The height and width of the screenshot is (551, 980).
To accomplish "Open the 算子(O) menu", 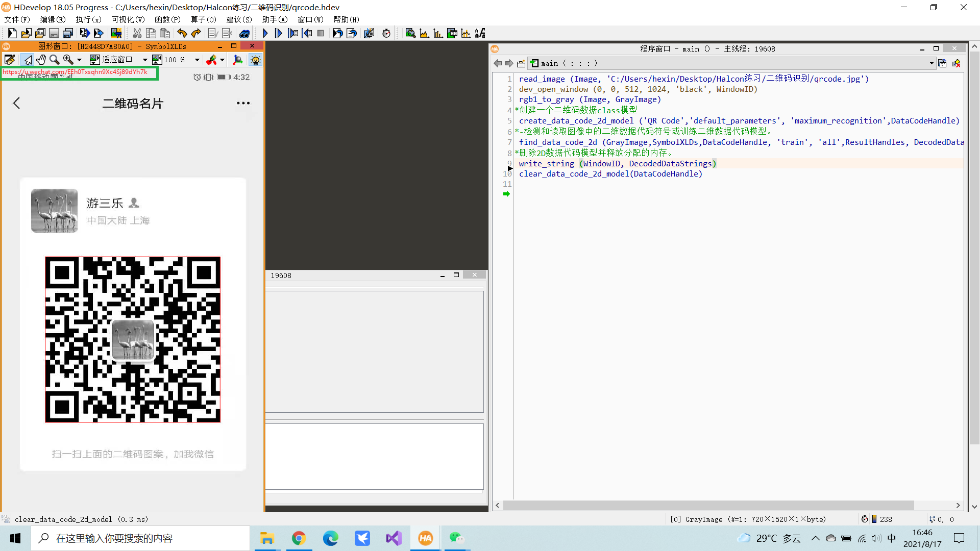I will tap(203, 19).
